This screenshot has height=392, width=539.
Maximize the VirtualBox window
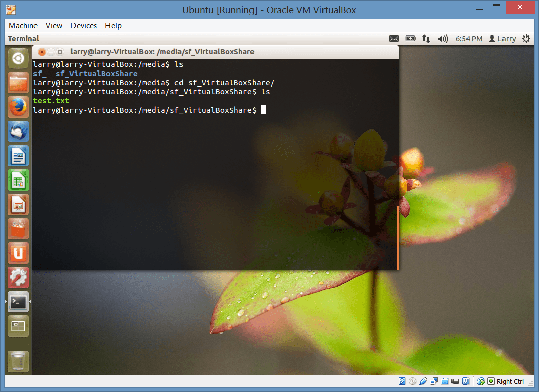click(x=496, y=8)
